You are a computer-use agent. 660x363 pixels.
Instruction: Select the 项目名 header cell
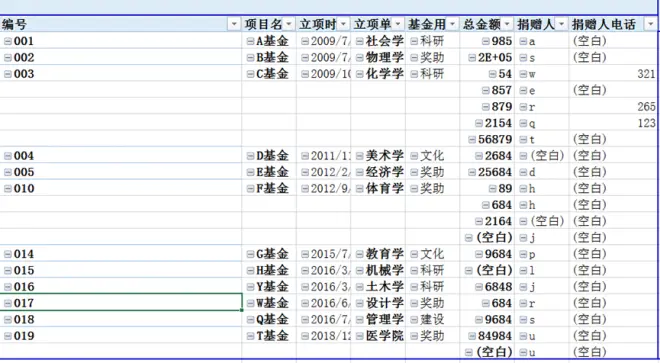pyautogui.click(x=269, y=24)
